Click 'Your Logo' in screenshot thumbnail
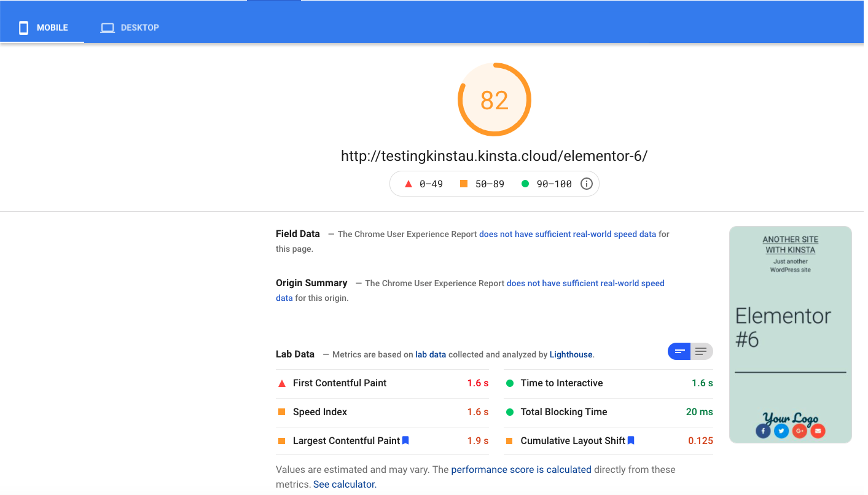Screen dimensions: 868x495 click(x=791, y=418)
